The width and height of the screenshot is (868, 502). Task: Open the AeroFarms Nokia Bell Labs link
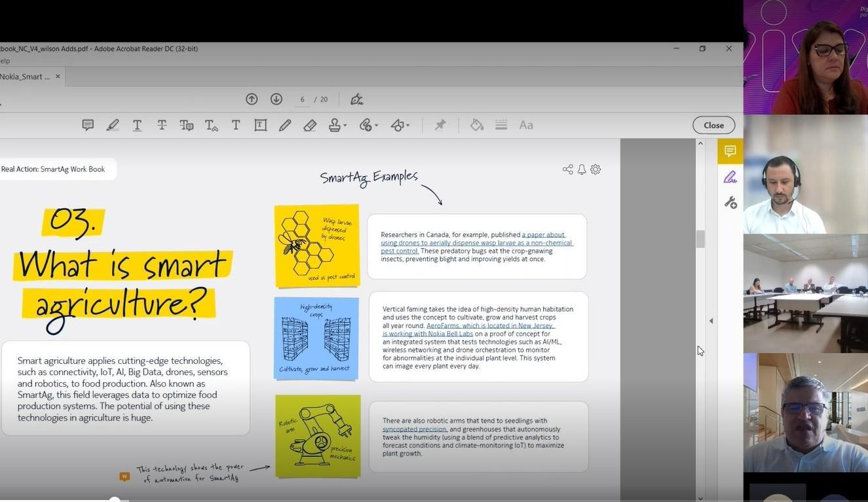(x=490, y=325)
